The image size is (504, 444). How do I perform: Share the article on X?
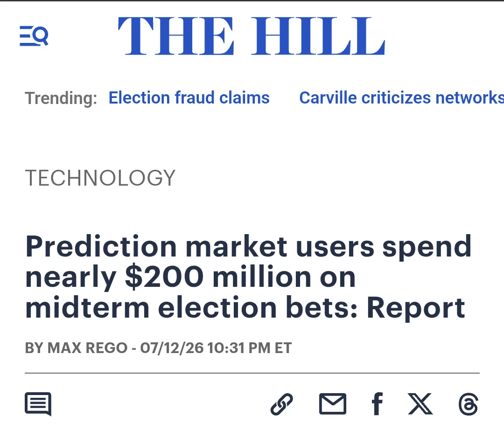[x=420, y=404]
